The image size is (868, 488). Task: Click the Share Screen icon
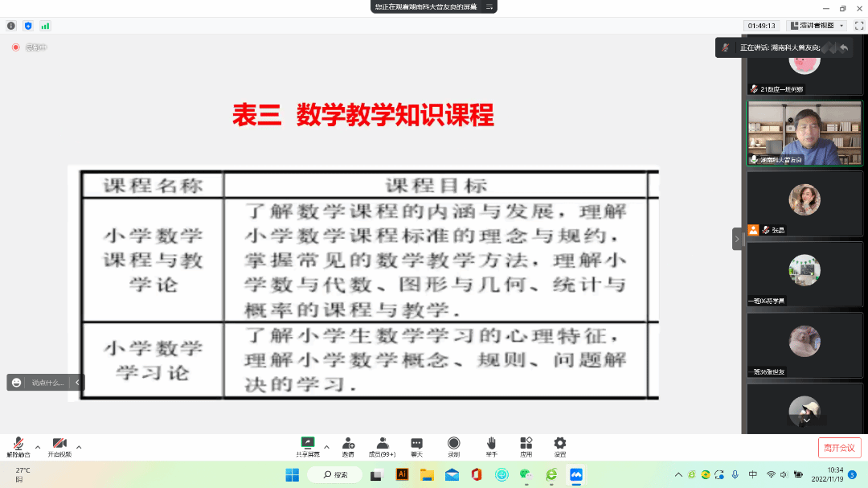pyautogui.click(x=307, y=445)
